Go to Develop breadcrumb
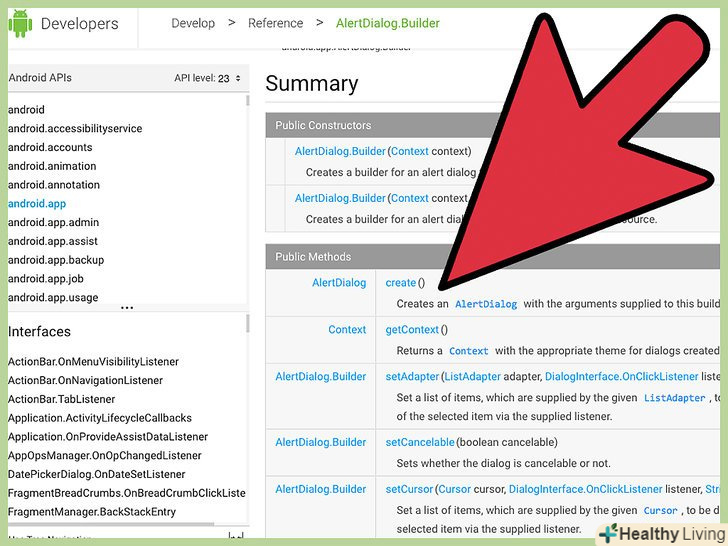The image size is (728, 546). point(193,23)
